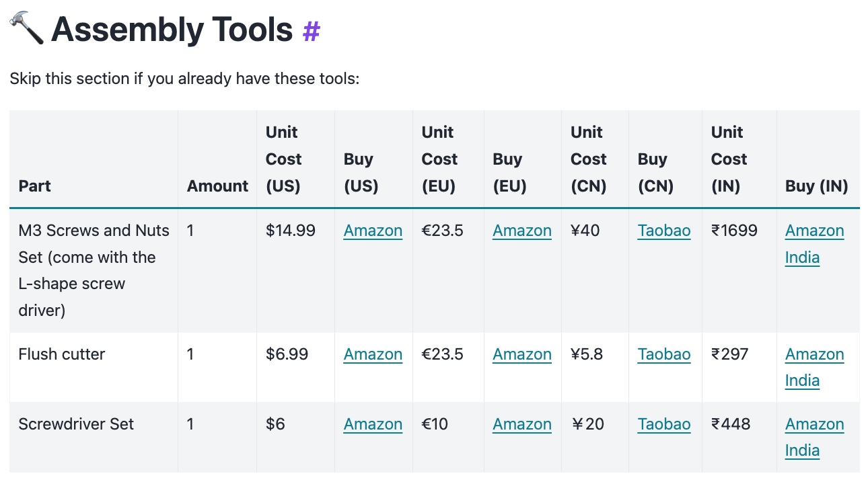The width and height of the screenshot is (868, 484).
Task: Click the Amount column header
Action: coord(217,186)
